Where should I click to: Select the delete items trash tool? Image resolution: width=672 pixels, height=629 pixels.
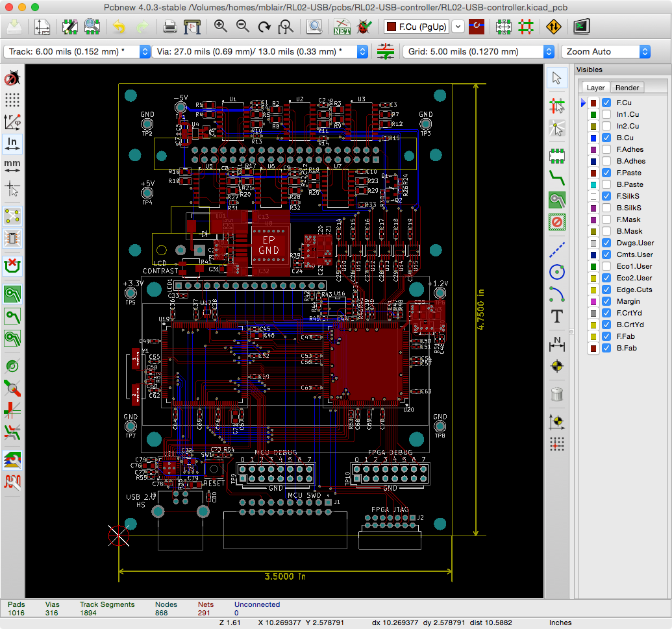click(556, 394)
